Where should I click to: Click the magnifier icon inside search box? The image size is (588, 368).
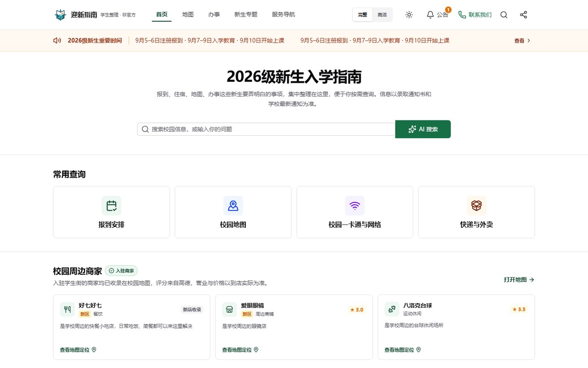145,129
